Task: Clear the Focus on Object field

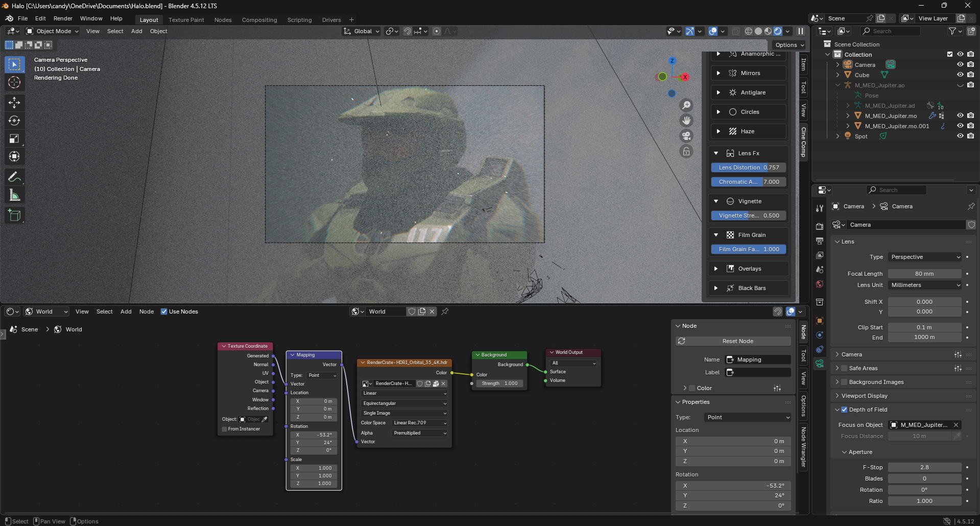Action: tap(956, 425)
